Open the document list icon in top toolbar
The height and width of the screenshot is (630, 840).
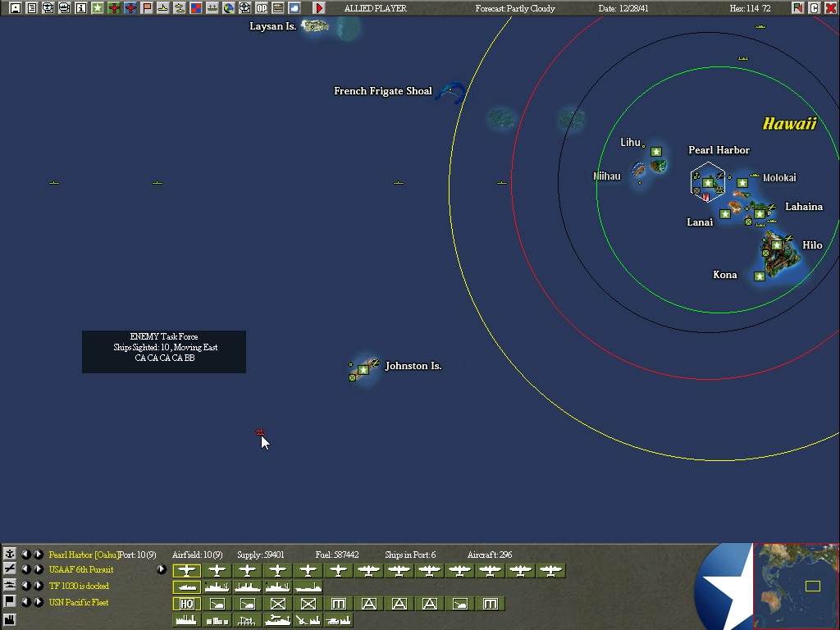(32, 8)
